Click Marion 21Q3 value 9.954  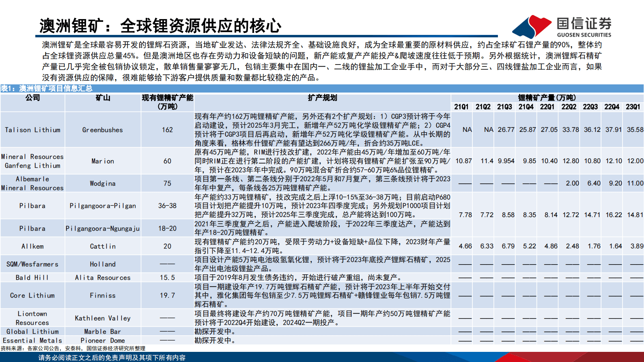(x=506, y=161)
